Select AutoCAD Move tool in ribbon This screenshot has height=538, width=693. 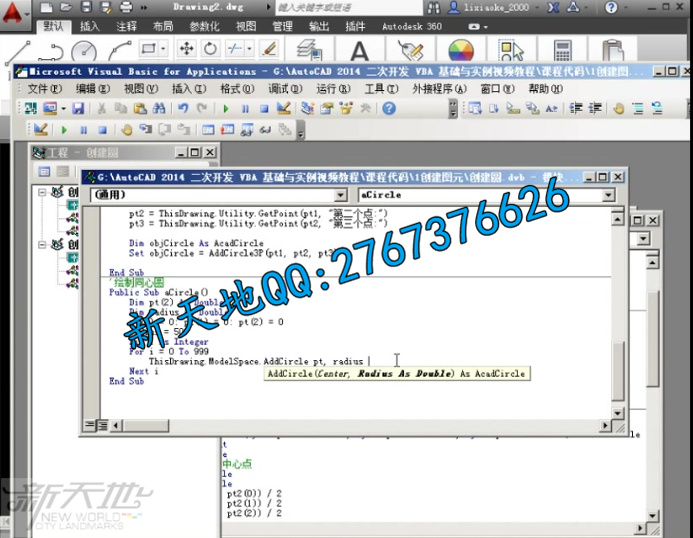click(187, 48)
